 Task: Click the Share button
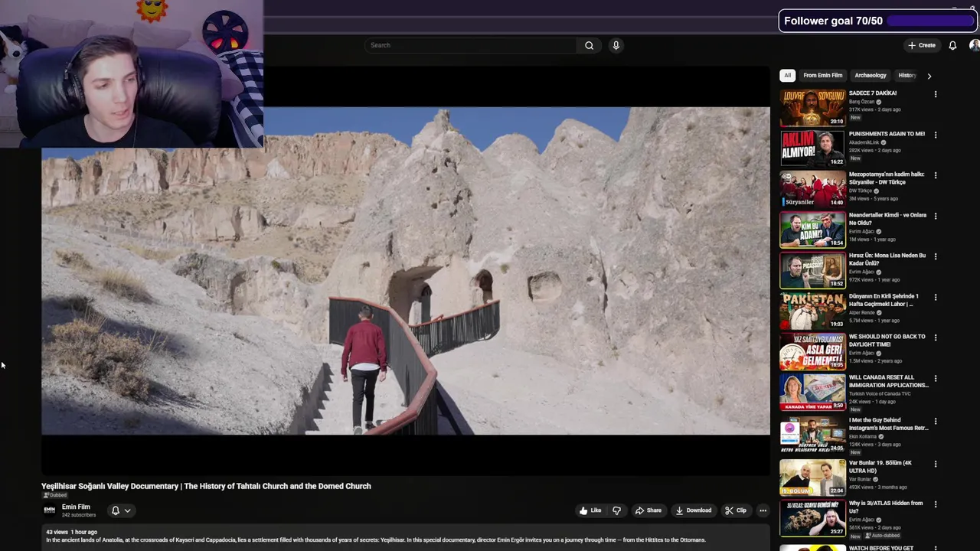[648, 510]
